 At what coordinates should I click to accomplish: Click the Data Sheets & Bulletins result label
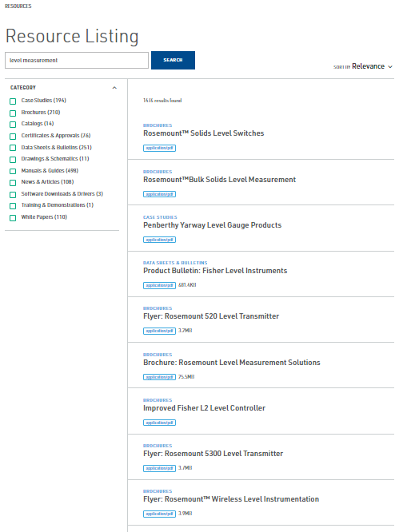click(175, 263)
